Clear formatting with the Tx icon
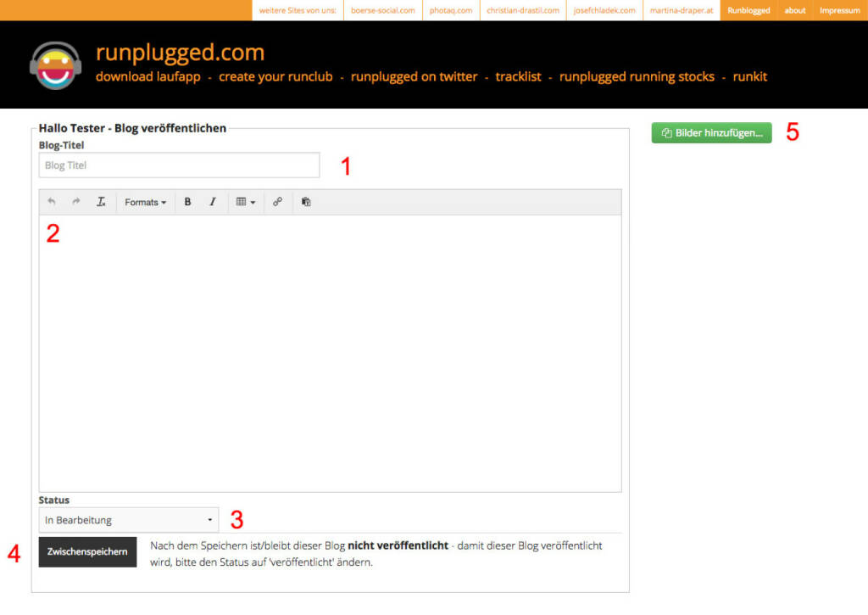The width and height of the screenshot is (868, 615). tap(101, 202)
